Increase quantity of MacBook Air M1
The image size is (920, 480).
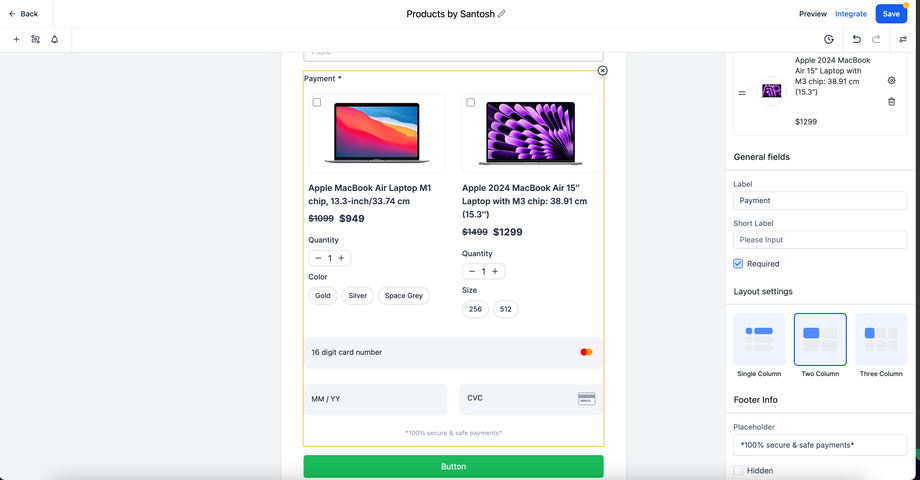[x=341, y=258]
